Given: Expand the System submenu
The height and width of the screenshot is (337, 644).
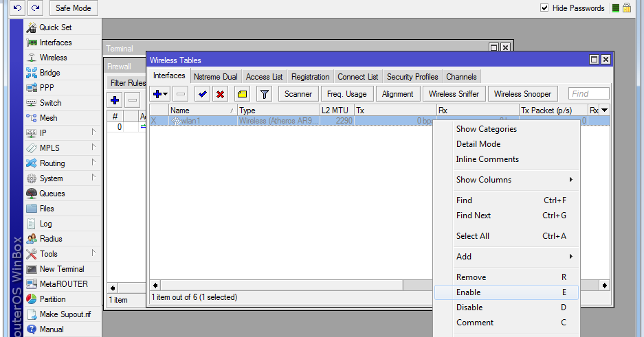Looking at the screenshot, I should [93, 178].
